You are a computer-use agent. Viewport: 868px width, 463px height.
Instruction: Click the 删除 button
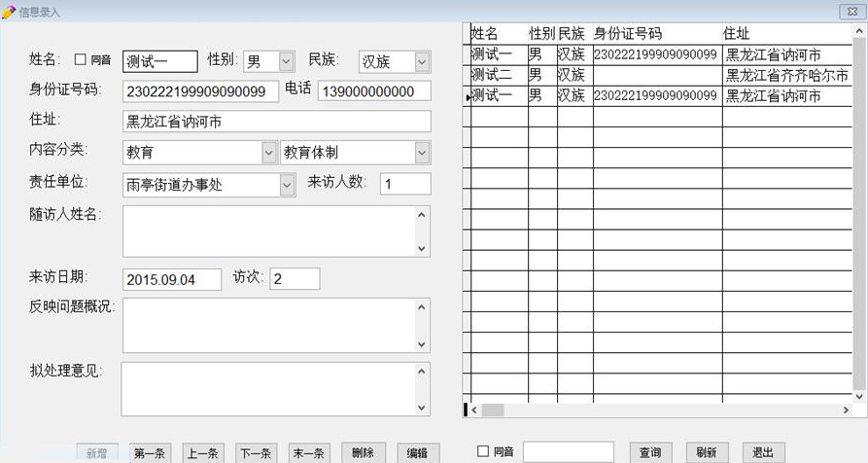364,452
